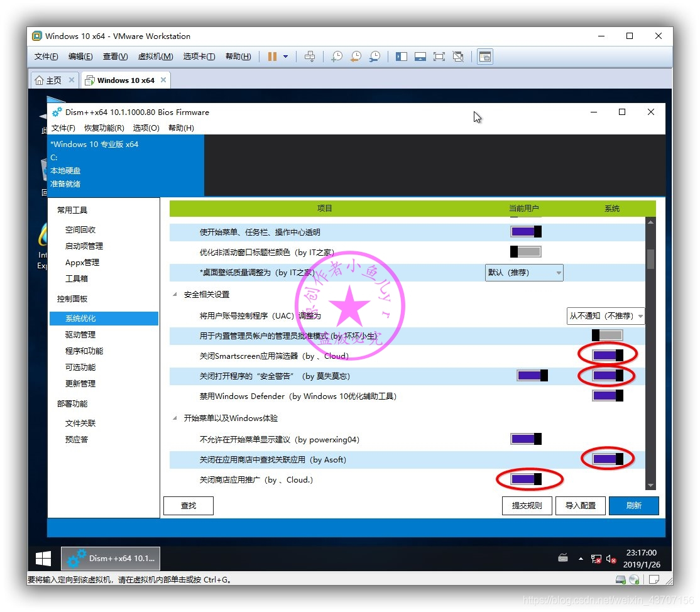Select 驱动管理 in the sidebar
Viewport: 700px width, 612px height.
pyautogui.click(x=80, y=335)
